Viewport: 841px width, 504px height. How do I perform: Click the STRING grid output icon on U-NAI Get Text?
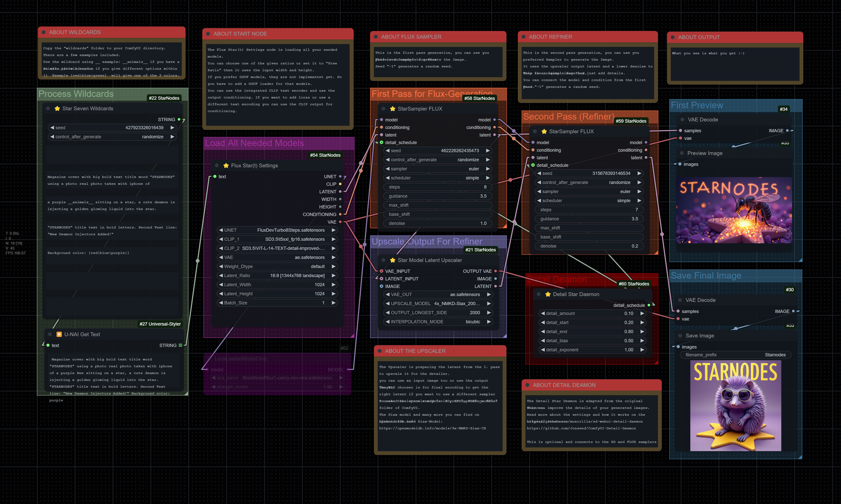[180, 346]
